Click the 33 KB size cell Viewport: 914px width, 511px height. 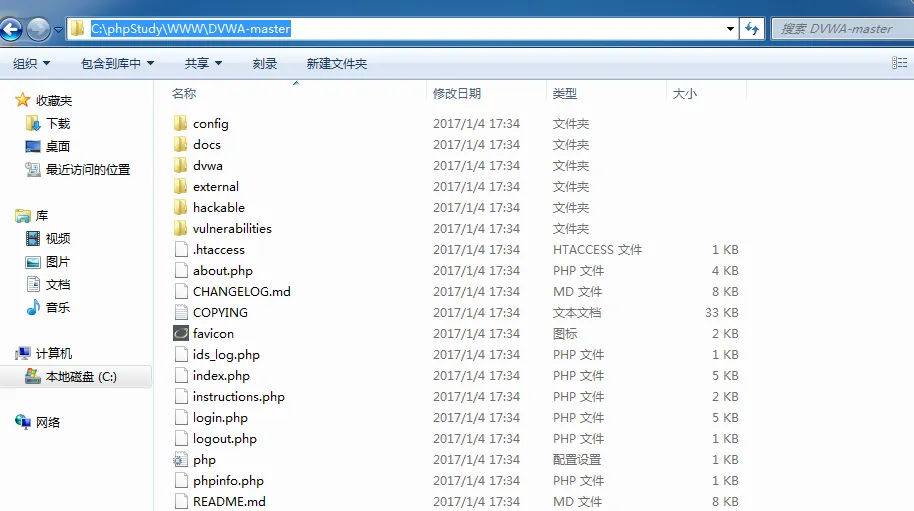[x=722, y=313]
